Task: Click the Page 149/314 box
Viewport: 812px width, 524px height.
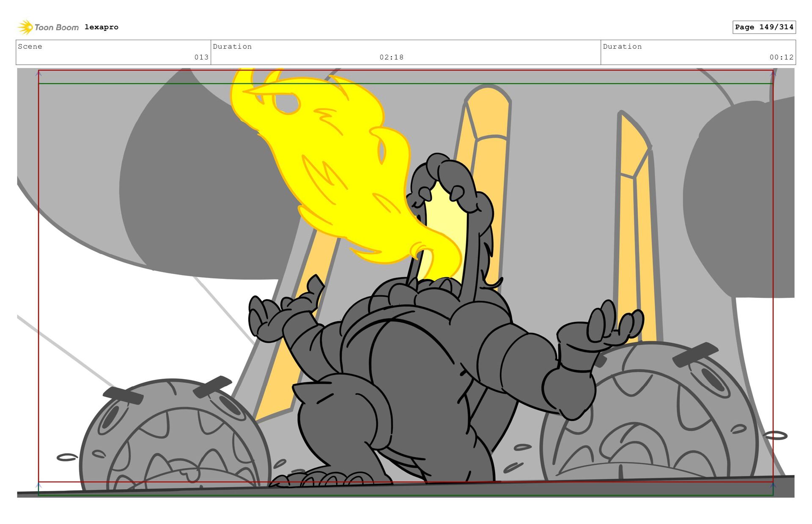Action: 764,27
